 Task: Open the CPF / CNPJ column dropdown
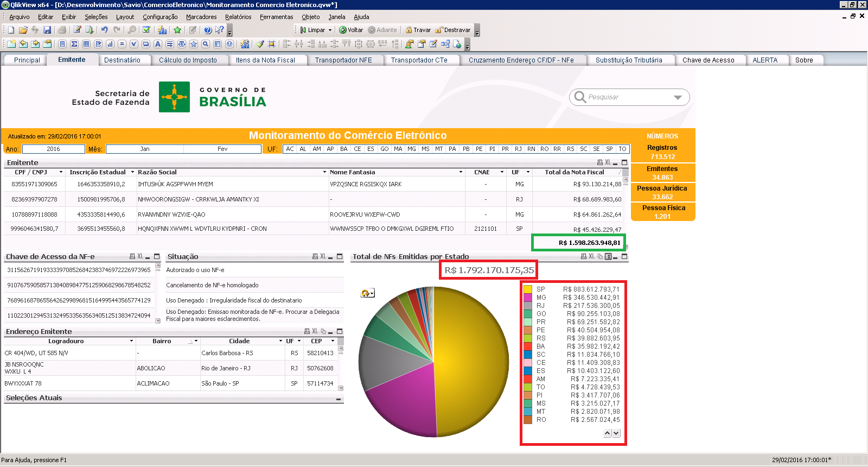tap(61, 172)
